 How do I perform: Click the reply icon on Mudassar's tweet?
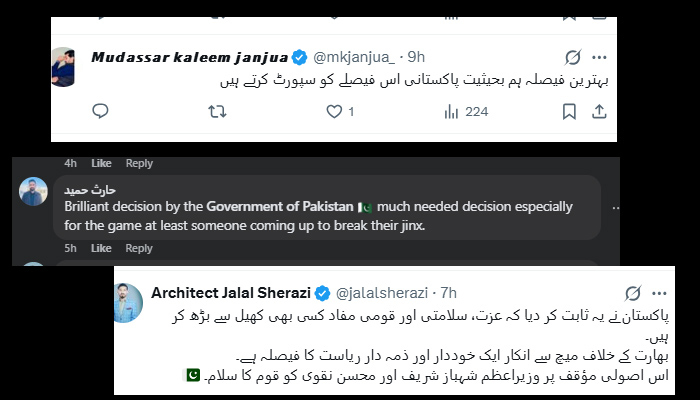pyautogui.click(x=100, y=112)
